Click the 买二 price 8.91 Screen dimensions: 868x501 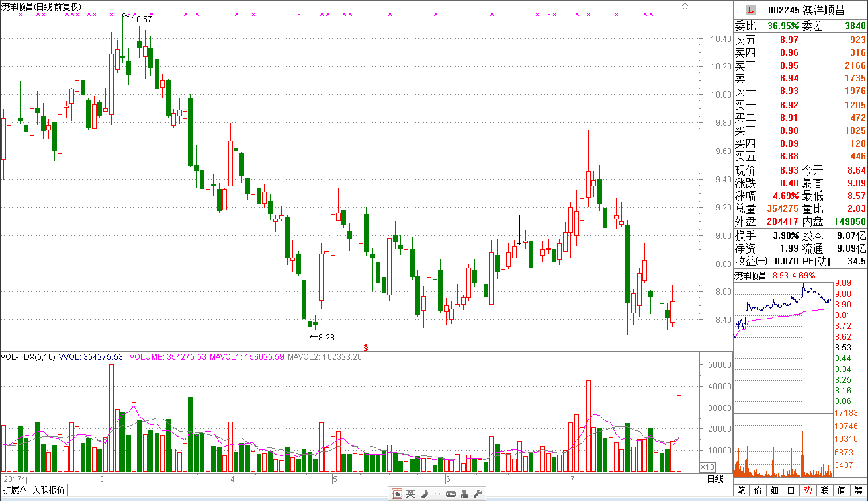tap(789, 118)
